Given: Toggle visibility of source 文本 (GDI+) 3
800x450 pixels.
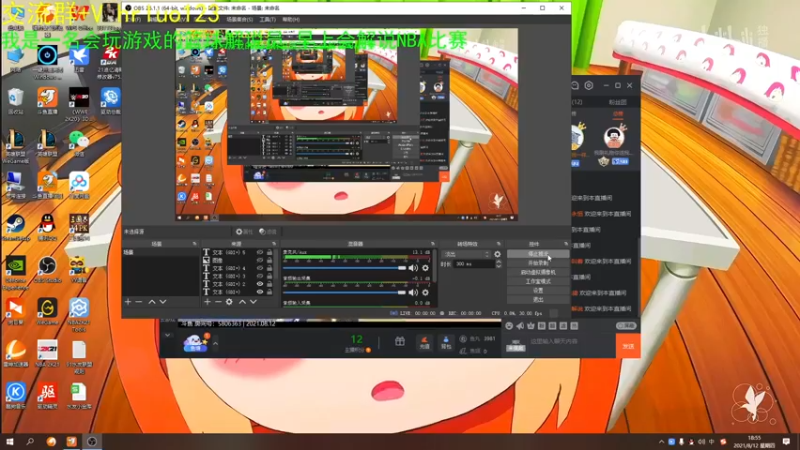Looking at the screenshot, I should [260, 276].
